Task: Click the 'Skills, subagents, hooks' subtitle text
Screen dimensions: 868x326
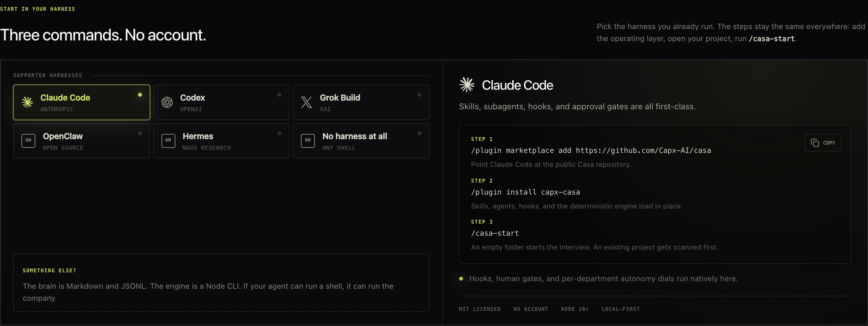Action: [x=578, y=107]
